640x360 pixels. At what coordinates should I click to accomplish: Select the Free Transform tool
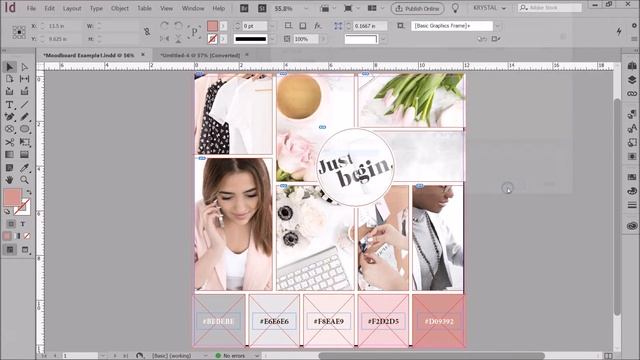click(x=24, y=142)
